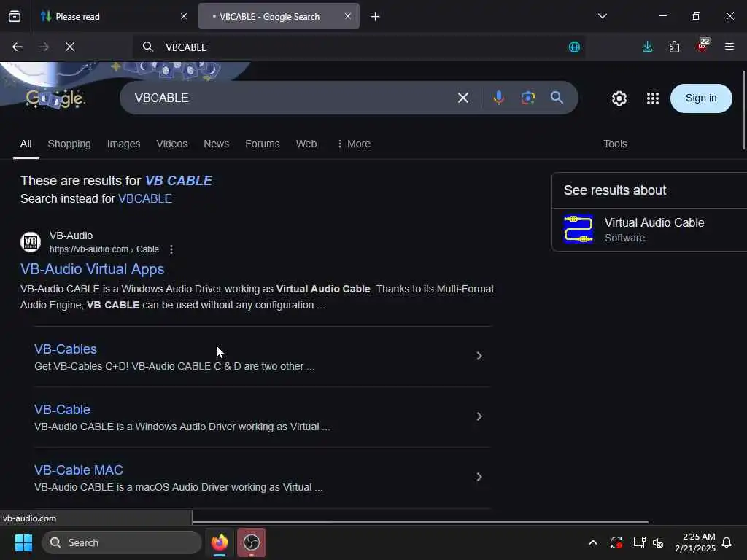Open VB-Audio result options menu
747x560 pixels.
[x=171, y=249]
